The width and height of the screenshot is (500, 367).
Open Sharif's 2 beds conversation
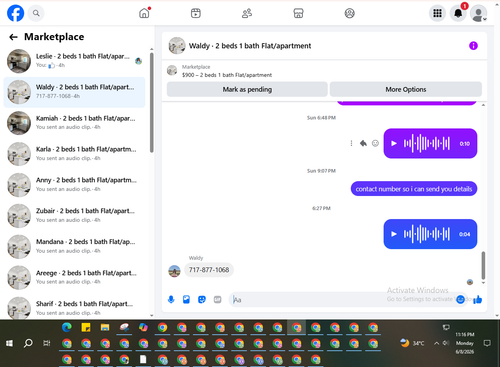[x=75, y=307]
